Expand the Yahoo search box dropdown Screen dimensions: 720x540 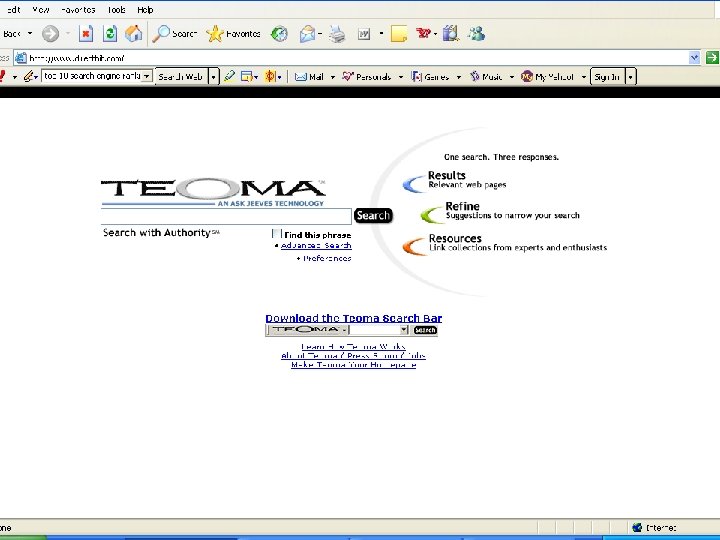[x=146, y=76]
